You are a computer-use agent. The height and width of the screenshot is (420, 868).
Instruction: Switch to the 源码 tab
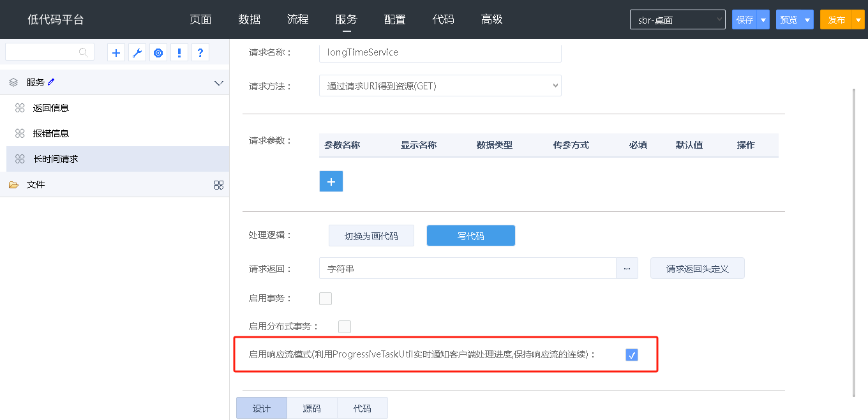(311, 409)
